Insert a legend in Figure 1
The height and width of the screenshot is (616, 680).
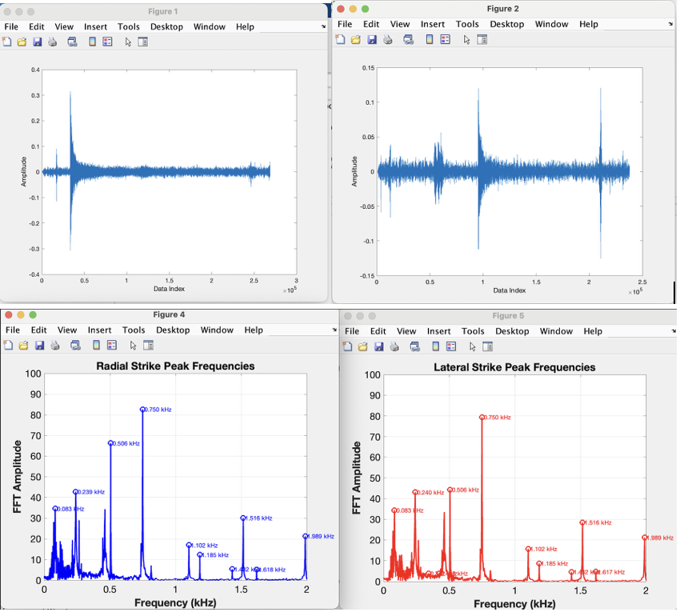pos(107,42)
